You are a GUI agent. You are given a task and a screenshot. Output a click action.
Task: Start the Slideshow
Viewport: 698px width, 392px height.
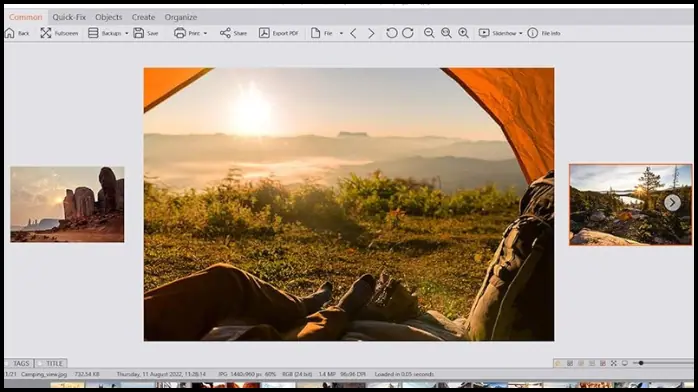[x=497, y=33]
